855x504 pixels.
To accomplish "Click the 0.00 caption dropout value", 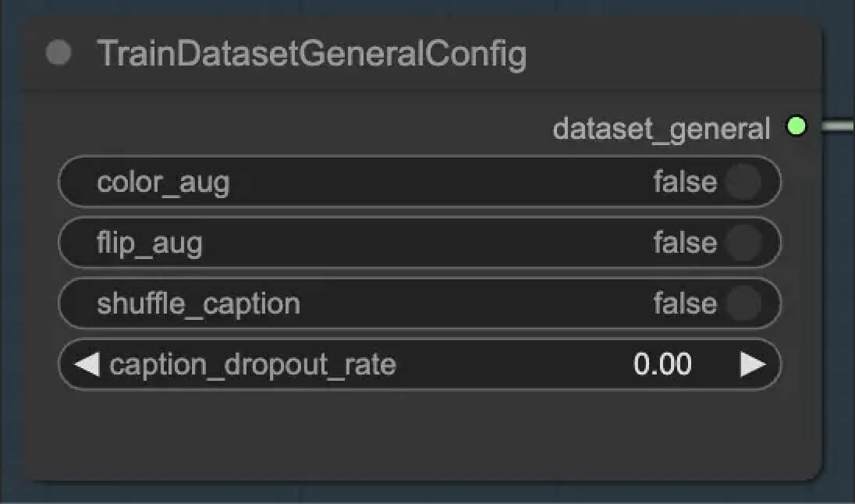I will tap(662, 364).
